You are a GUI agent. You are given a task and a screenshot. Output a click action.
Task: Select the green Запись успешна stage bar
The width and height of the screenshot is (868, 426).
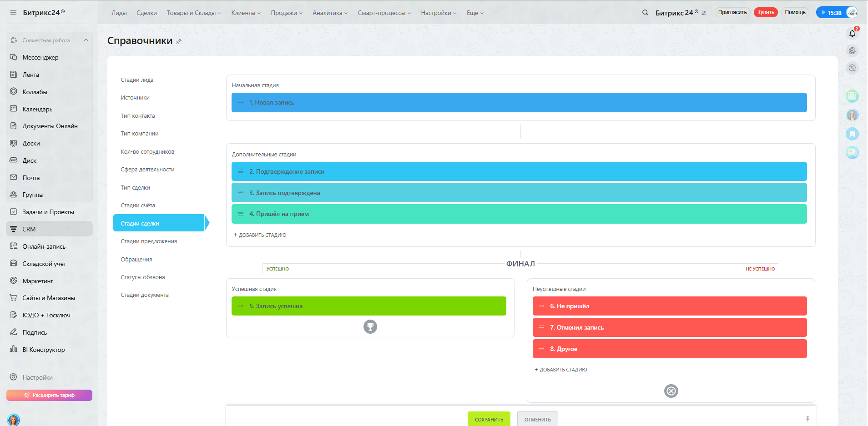click(369, 306)
